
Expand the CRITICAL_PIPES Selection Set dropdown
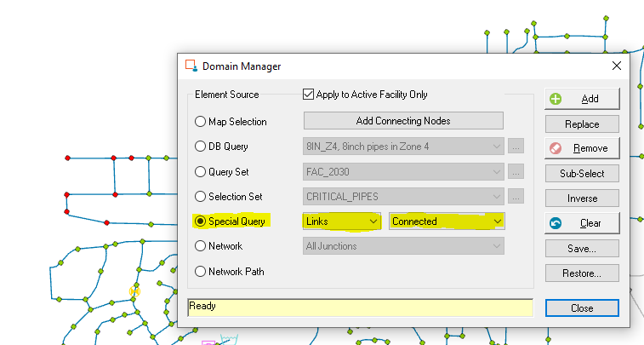tap(403, 197)
